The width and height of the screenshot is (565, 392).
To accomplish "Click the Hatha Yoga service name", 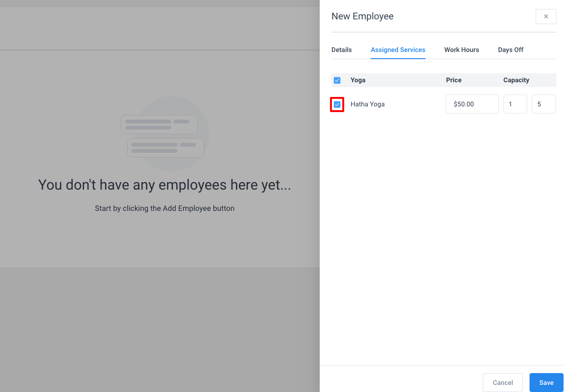I will pyautogui.click(x=367, y=104).
